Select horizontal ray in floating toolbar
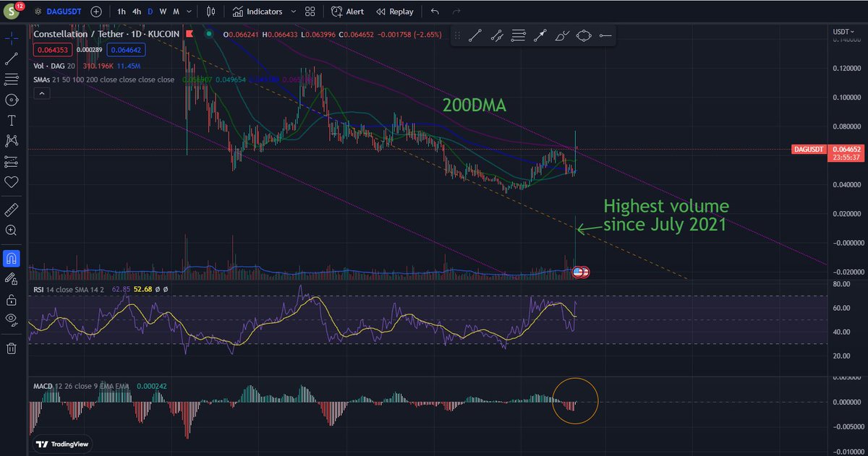The height and width of the screenshot is (456, 868). (605, 35)
